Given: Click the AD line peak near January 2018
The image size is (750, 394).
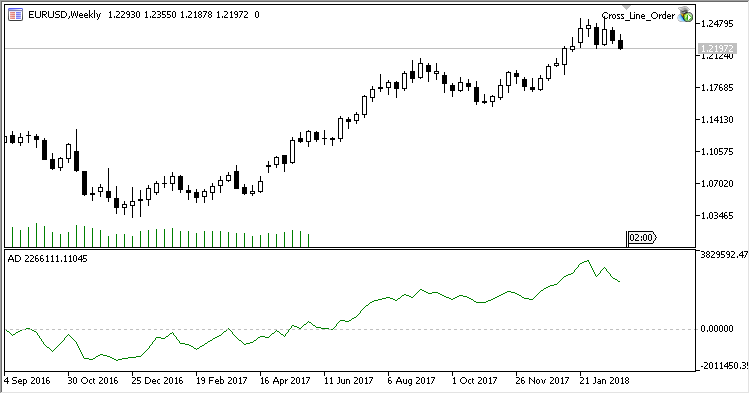Looking at the screenshot, I should point(587,261).
